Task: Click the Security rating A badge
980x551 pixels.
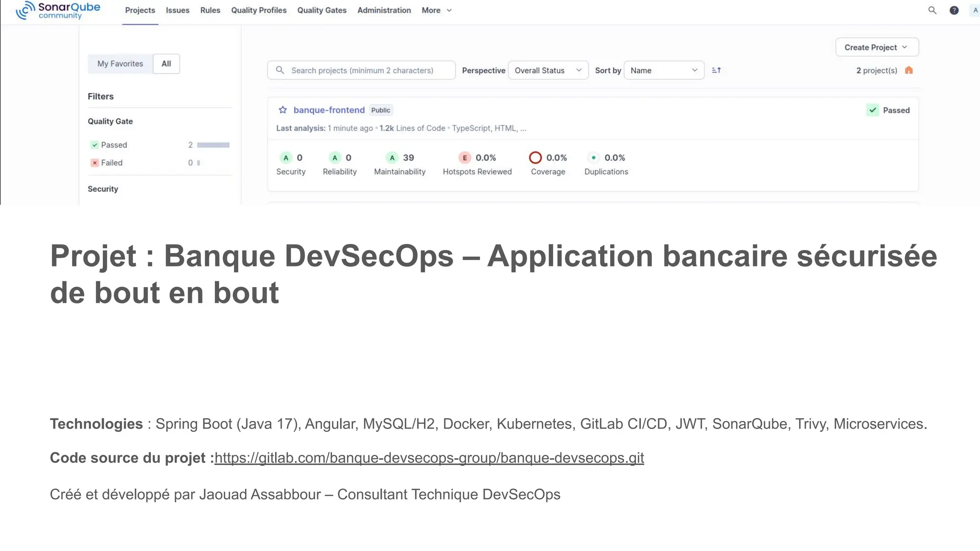Action: (x=286, y=158)
